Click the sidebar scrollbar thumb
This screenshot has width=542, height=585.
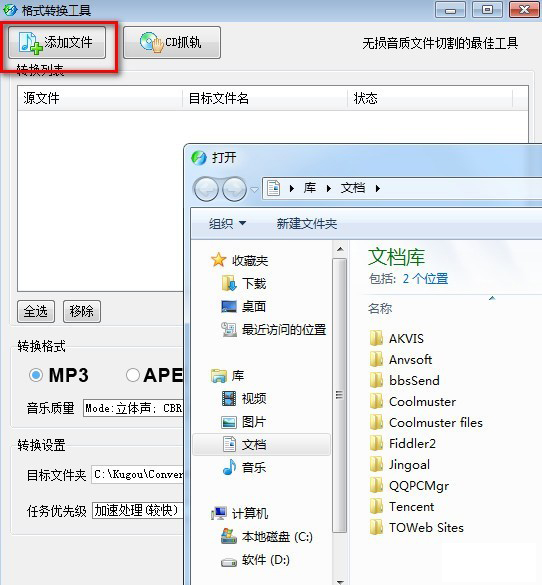coord(339,395)
